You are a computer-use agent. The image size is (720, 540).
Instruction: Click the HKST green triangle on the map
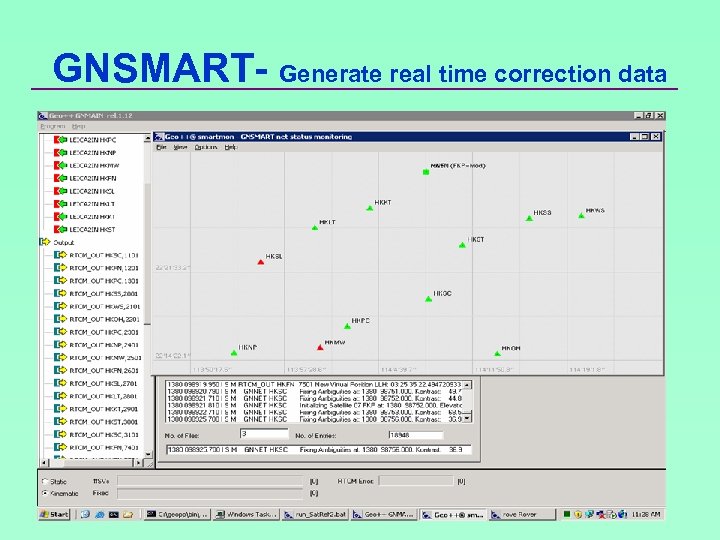(462, 245)
